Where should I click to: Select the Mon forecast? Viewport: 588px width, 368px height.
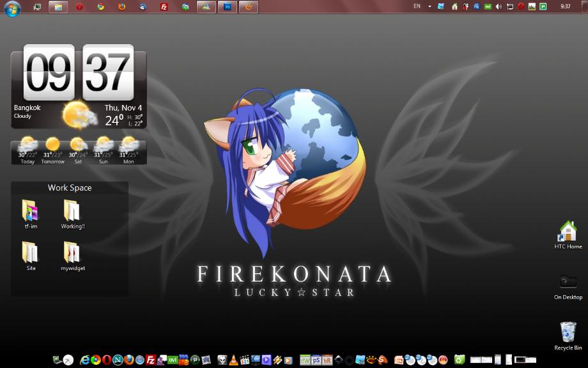click(128, 150)
